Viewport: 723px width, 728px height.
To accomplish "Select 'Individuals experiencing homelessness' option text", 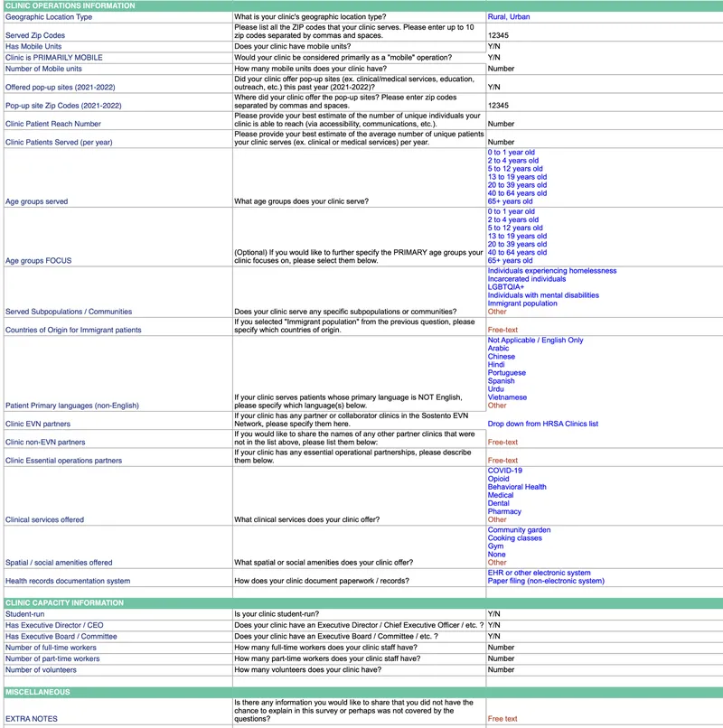I will 552,271.
